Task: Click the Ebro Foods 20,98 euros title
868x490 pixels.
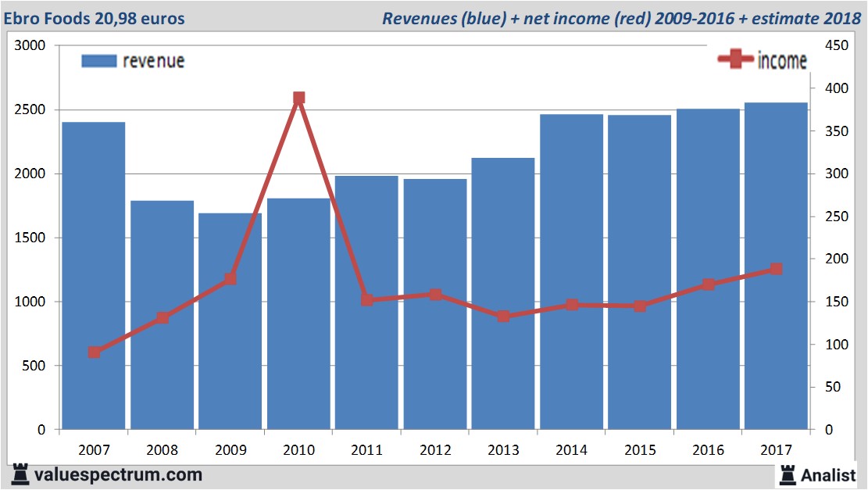Action: [x=94, y=18]
